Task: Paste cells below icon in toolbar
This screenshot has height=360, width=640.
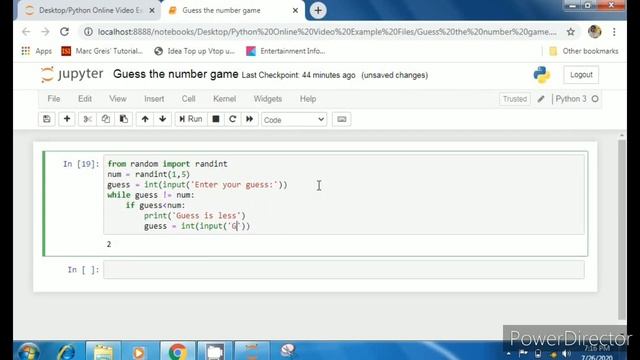Action: point(124,119)
